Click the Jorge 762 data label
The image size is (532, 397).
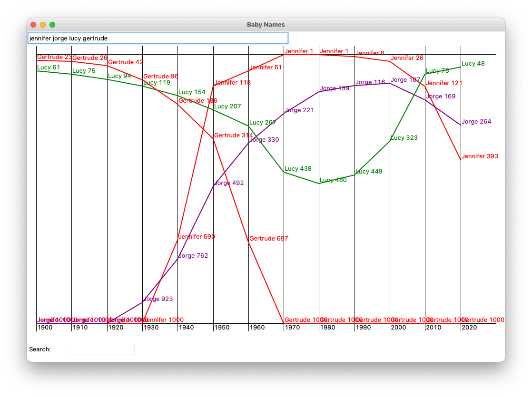click(193, 256)
